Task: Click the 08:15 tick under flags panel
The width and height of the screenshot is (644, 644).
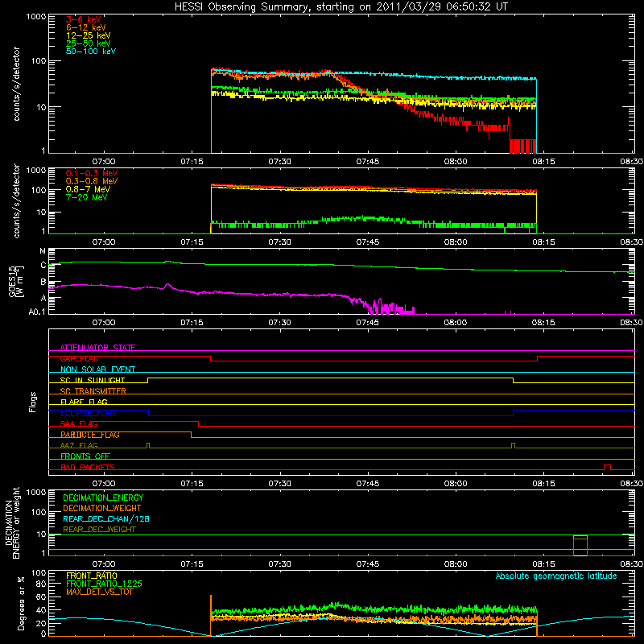Action: [543, 484]
